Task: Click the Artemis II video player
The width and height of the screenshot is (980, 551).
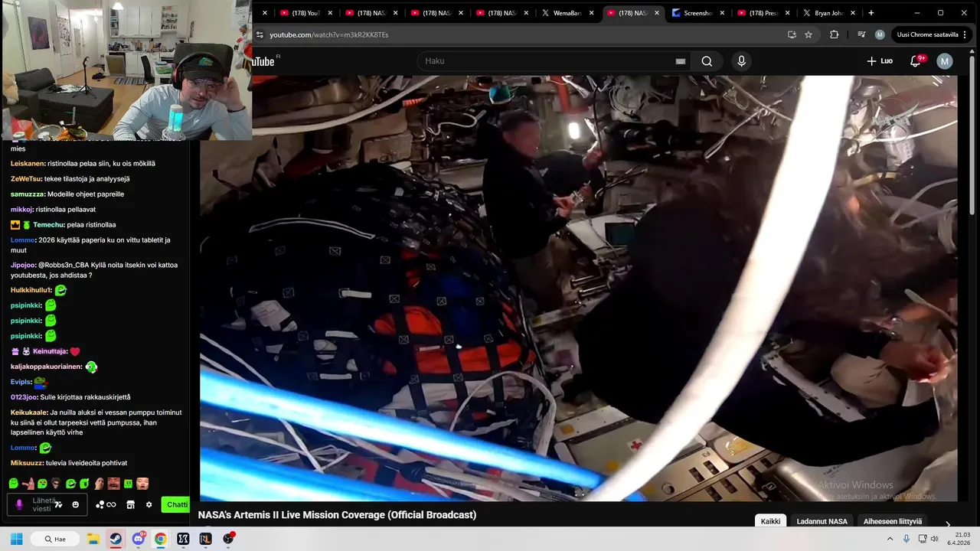Action: [x=578, y=288]
